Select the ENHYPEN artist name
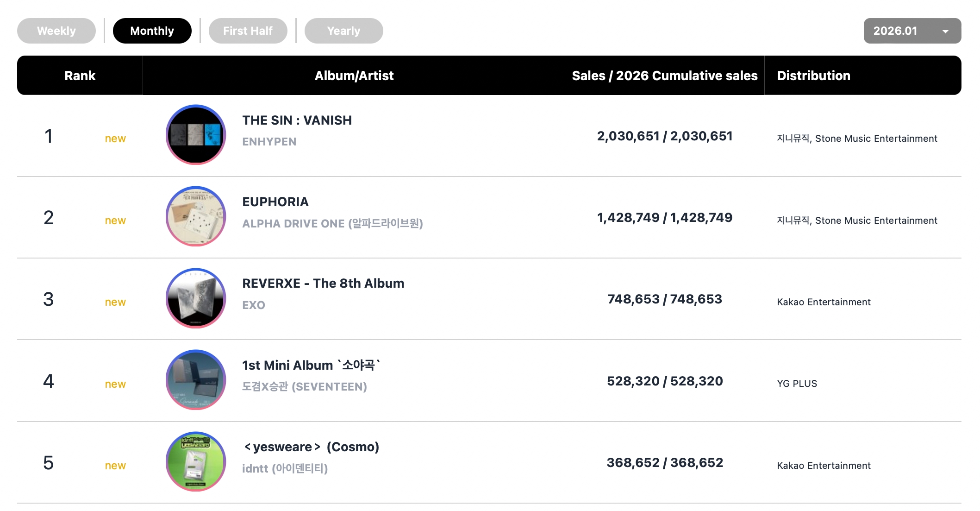 pyautogui.click(x=269, y=142)
